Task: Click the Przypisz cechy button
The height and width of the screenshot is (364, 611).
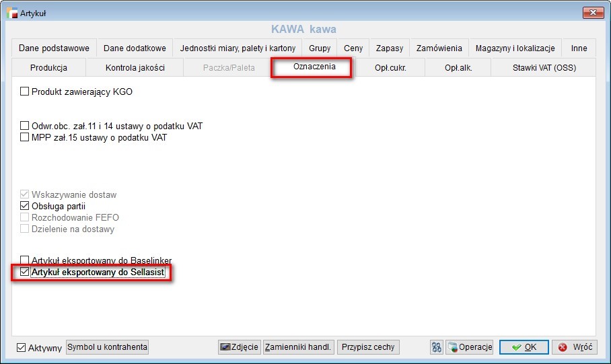Action: pyautogui.click(x=368, y=347)
